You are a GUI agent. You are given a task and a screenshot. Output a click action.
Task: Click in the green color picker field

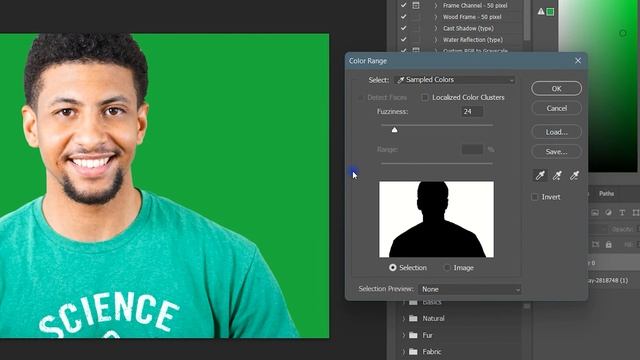598,86
